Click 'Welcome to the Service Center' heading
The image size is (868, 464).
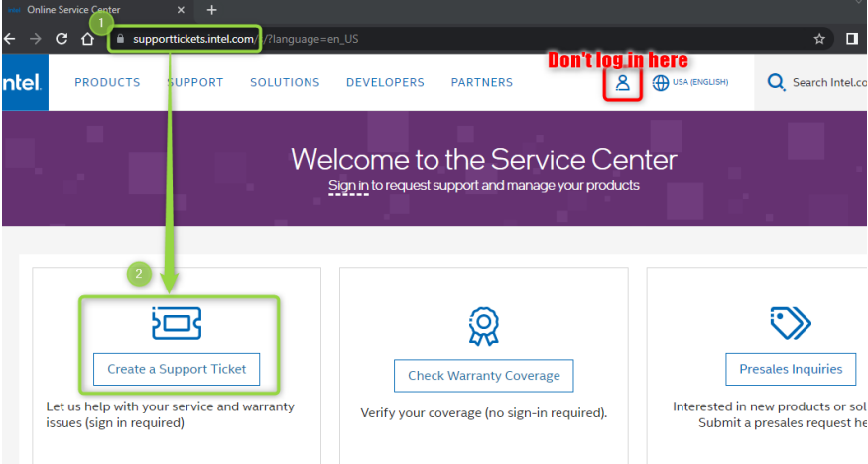point(484,160)
